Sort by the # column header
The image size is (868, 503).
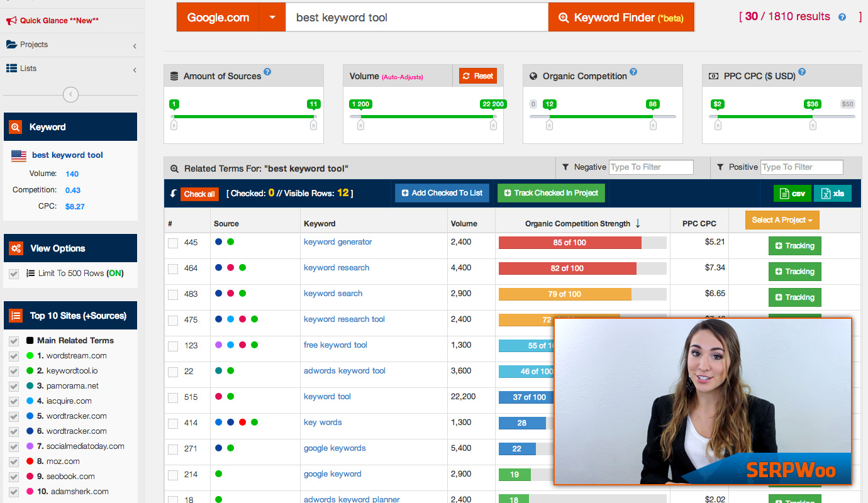pyautogui.click(x=170, y=223)
